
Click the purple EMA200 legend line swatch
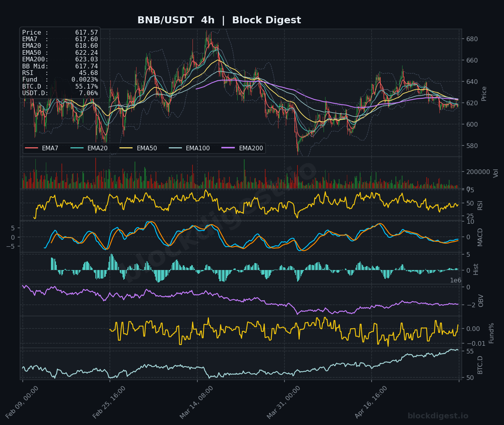pyautogui.click(x=229, y=148)
